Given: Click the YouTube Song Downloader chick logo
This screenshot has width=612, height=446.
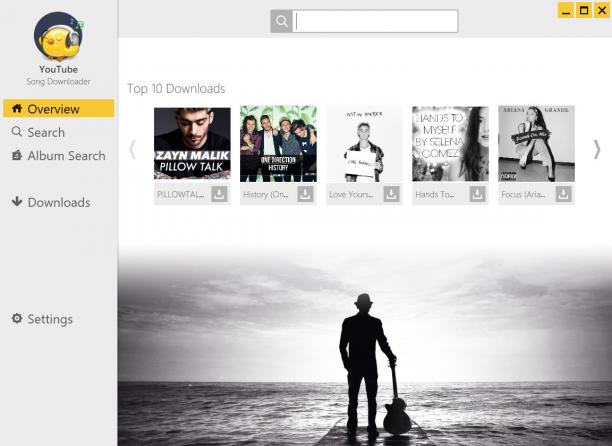Looking at the screenshot, I should click(59, 36).
